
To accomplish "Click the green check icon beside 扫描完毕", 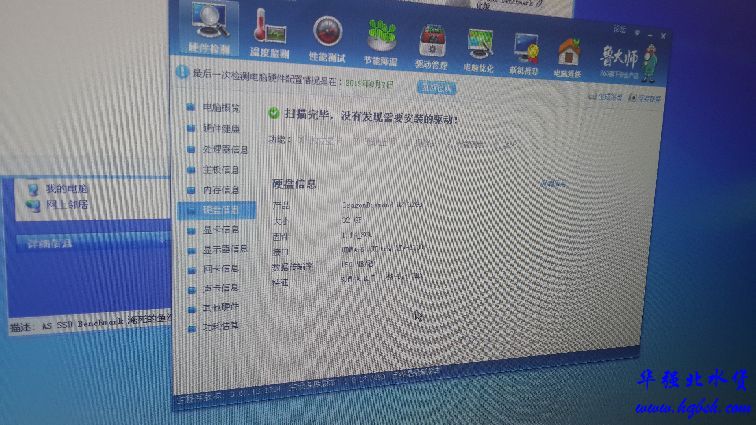I will click(273, 113).
